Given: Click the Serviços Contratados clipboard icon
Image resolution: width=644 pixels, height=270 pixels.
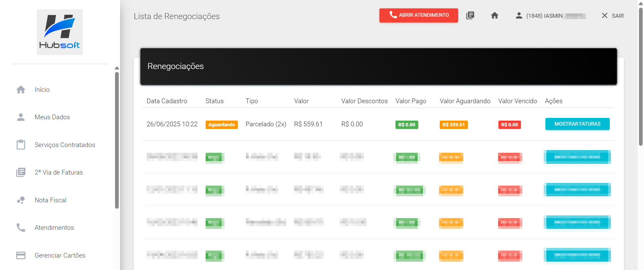Looking at the screenshot, I should tap(21, 145).
